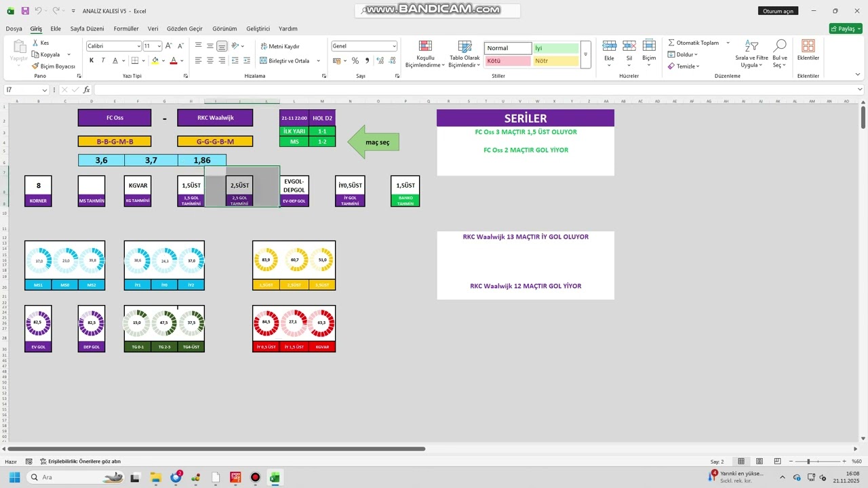Click Sırala ve Filtre Uygula
The width and height of the screenshot is (868, 488).
click(x=751, y=54)
